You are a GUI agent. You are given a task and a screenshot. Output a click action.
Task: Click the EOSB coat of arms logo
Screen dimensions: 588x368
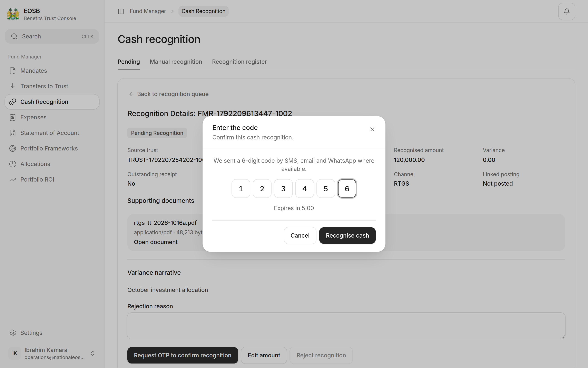13,14
